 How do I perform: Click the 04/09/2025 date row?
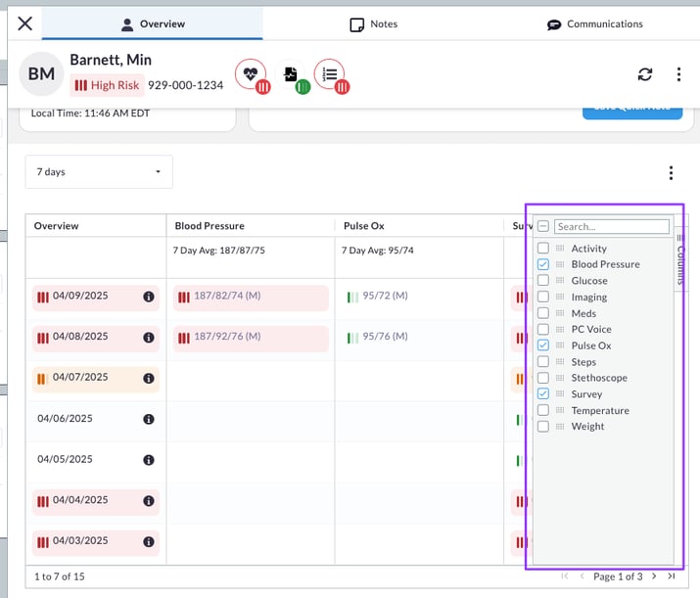[96, 298]
